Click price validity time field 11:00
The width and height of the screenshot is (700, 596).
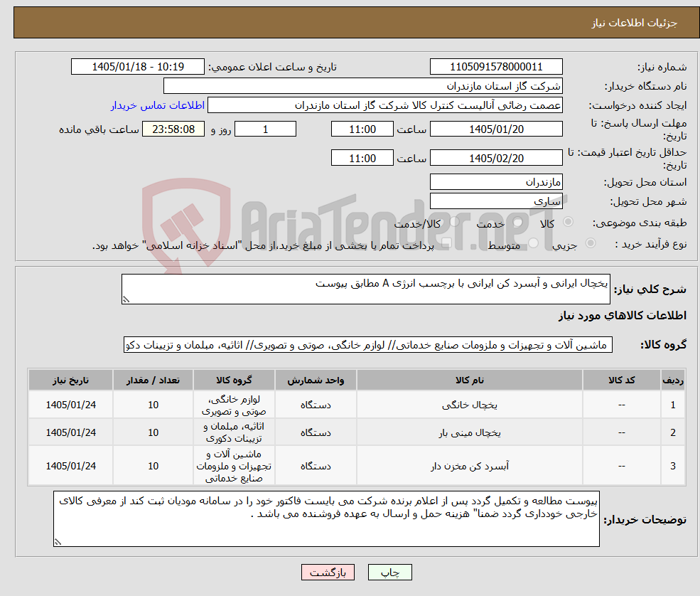pos(362,158)
